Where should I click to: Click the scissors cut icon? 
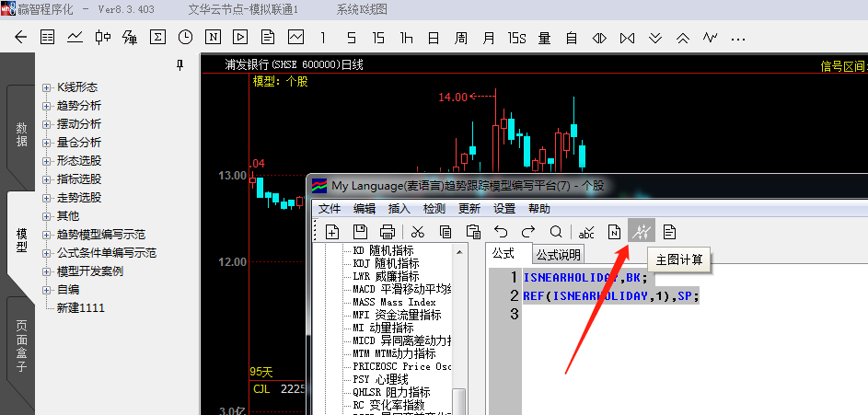coord(418,231)
